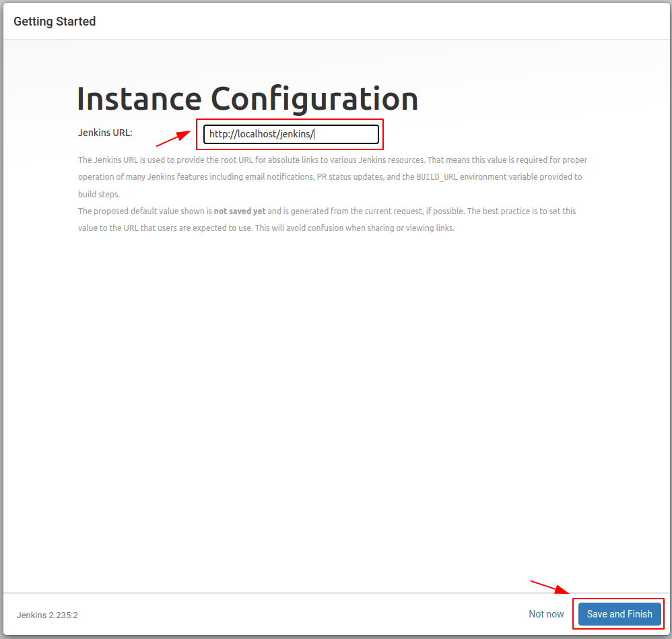This screenshot has height=639, width=672.
Task: Skip setup with the Not now link
Action: (546, 613)
